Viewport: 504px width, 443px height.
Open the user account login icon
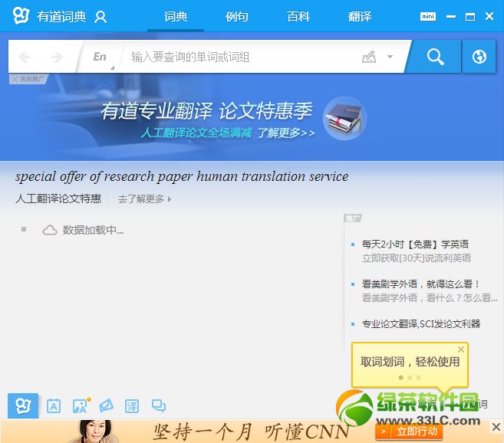click(100, 17)
